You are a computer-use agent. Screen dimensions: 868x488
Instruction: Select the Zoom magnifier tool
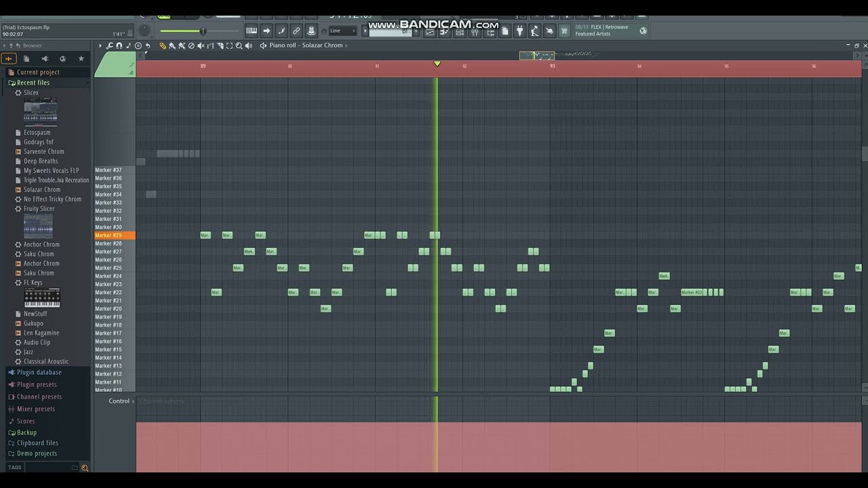[239, 45]
